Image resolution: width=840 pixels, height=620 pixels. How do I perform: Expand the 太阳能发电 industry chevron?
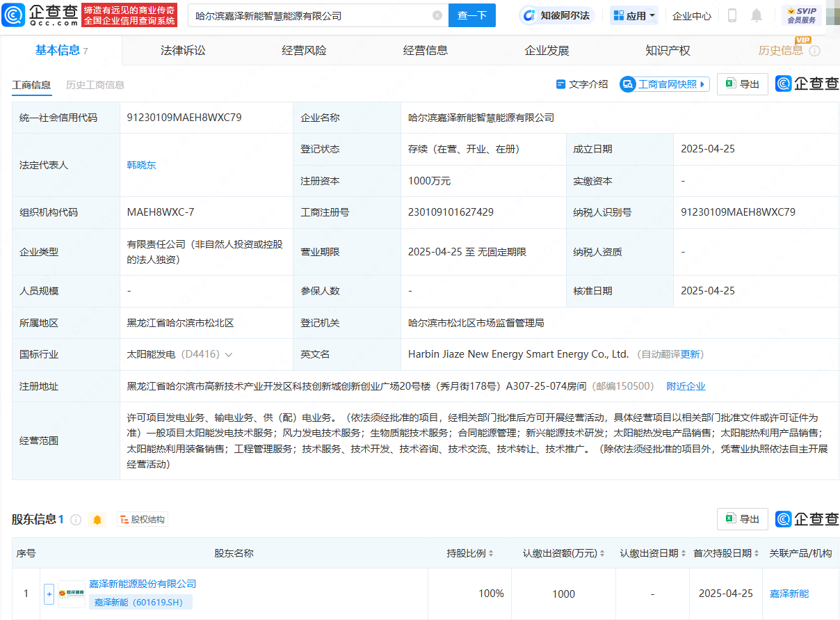(x=229, y=355)
